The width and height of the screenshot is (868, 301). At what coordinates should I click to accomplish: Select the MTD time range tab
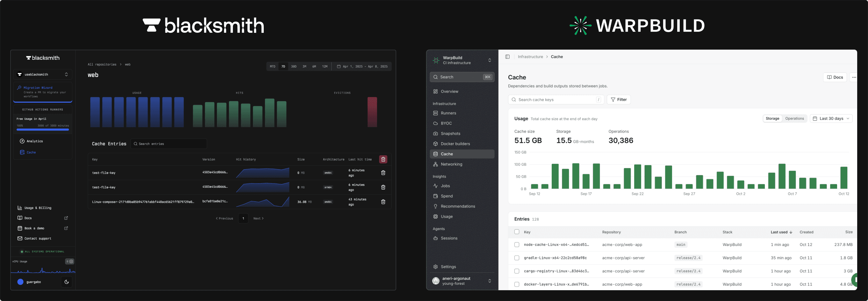click(273, 67)
